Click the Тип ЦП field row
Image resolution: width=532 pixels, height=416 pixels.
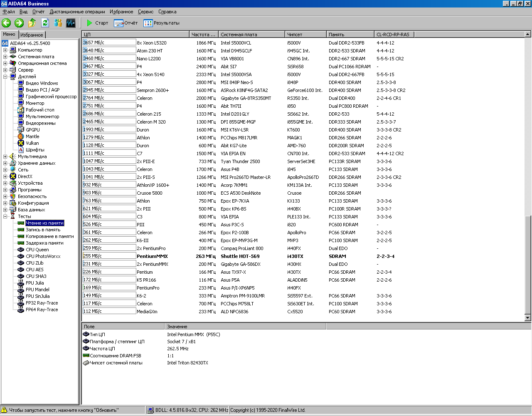[204, 334]
